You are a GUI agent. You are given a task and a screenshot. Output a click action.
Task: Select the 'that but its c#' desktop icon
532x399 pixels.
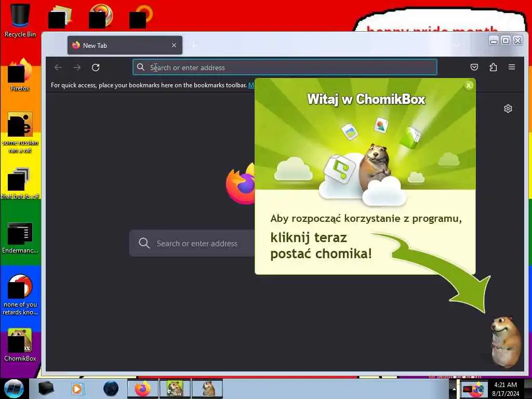pyautogui.click(x=20, y=183)
